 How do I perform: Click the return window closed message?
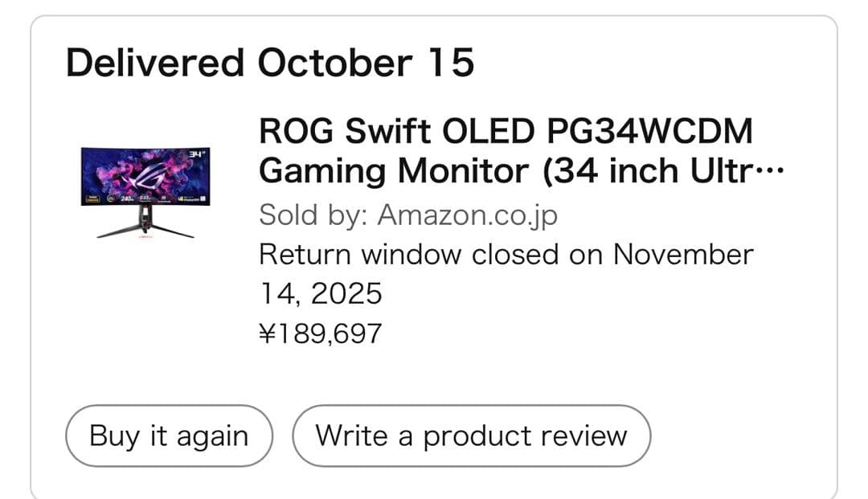(x=506, y=254)
